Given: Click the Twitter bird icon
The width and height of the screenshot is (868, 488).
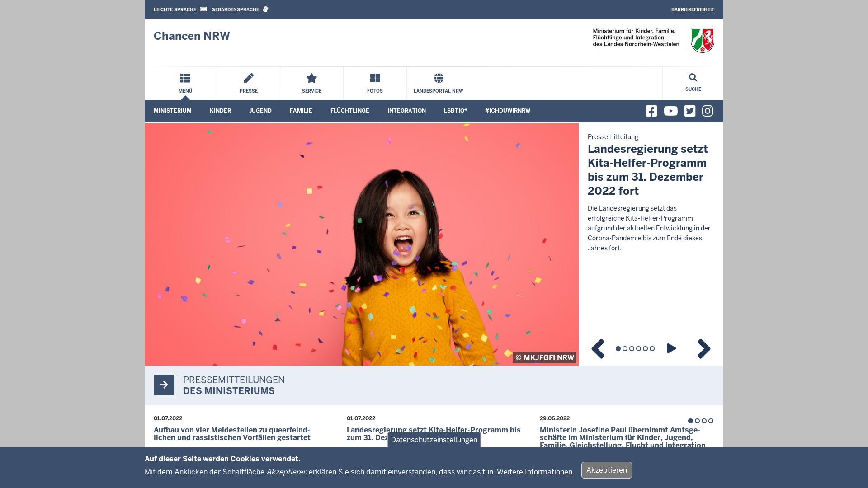Looking at the screenshot, I should tap(689, 111).
